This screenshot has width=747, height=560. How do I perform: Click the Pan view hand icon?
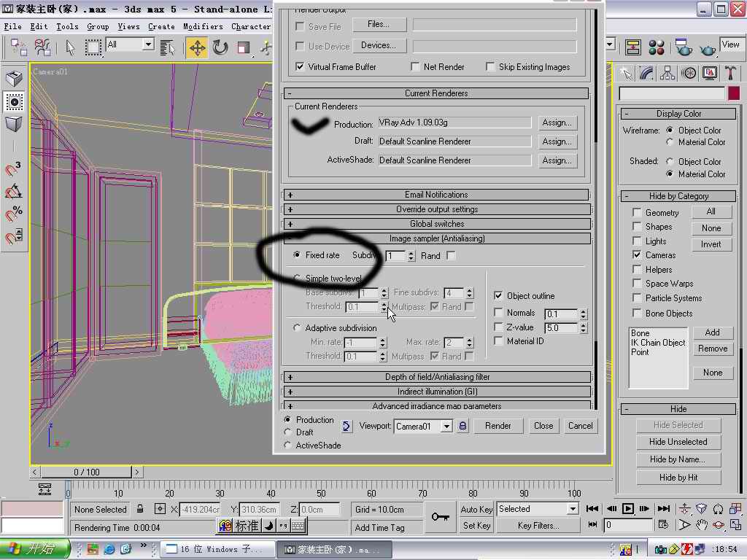coord(702,525)
